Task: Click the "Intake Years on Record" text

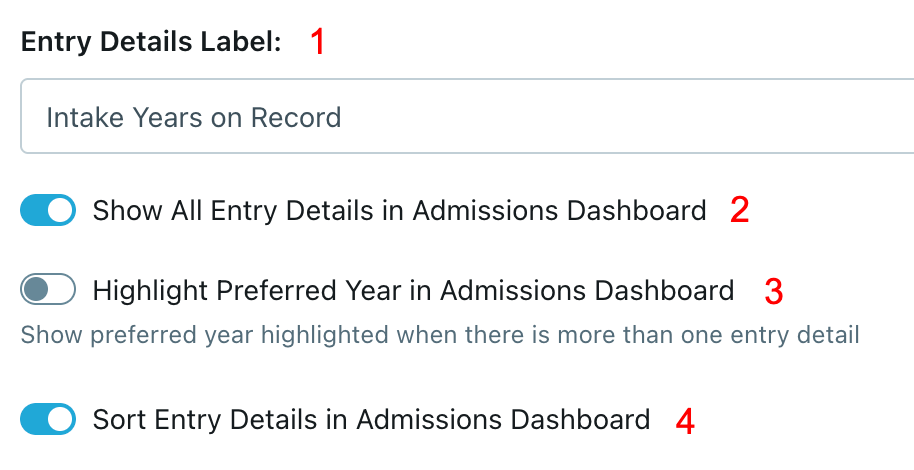Action: coord(194,118)
